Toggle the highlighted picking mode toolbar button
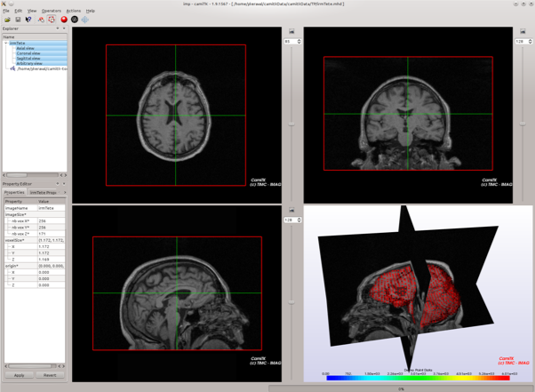The width and height of the screenshot is (535, 392). [52, 20]
